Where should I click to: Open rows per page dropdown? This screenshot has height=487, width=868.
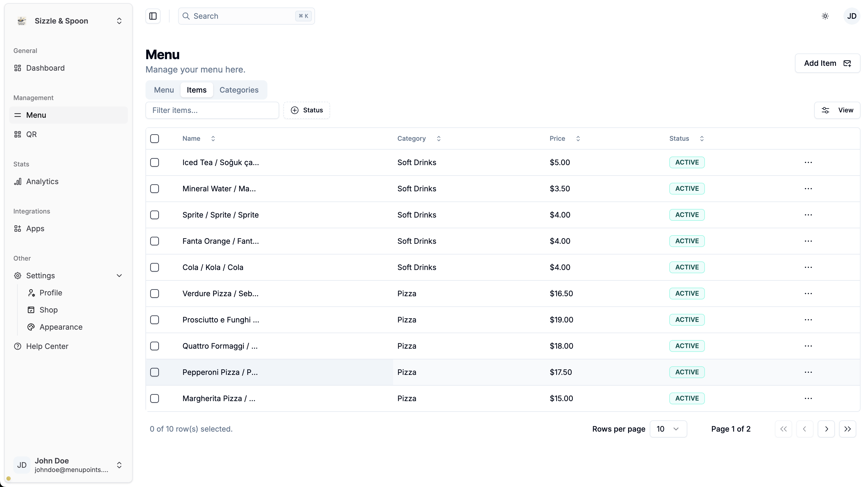click(x=668, y=429)
